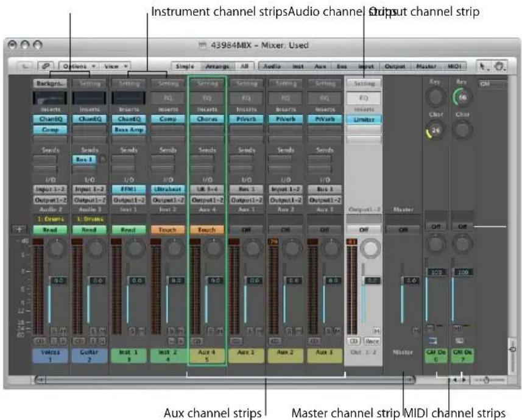
Task: Mute the Guitar channel strip
Action: click(102, 331)
